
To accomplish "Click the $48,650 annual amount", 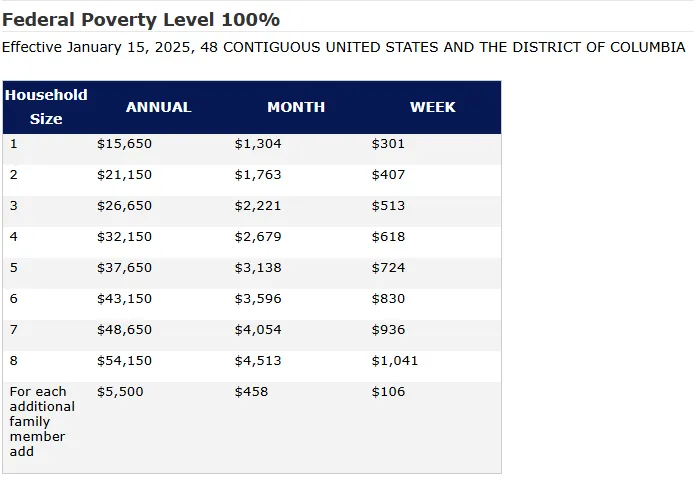I will (124, 330).
